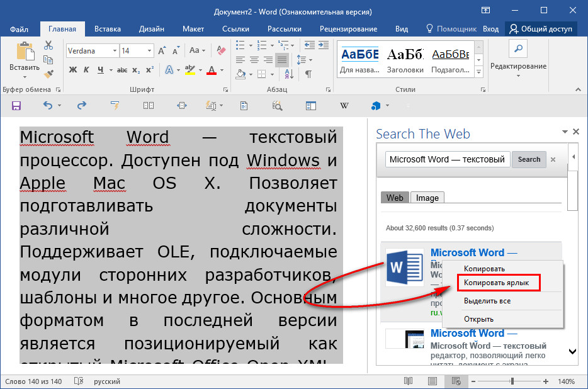Open Search find icon above Редактирование
Viewport: 588px width, 389px height.
[518, 48]
